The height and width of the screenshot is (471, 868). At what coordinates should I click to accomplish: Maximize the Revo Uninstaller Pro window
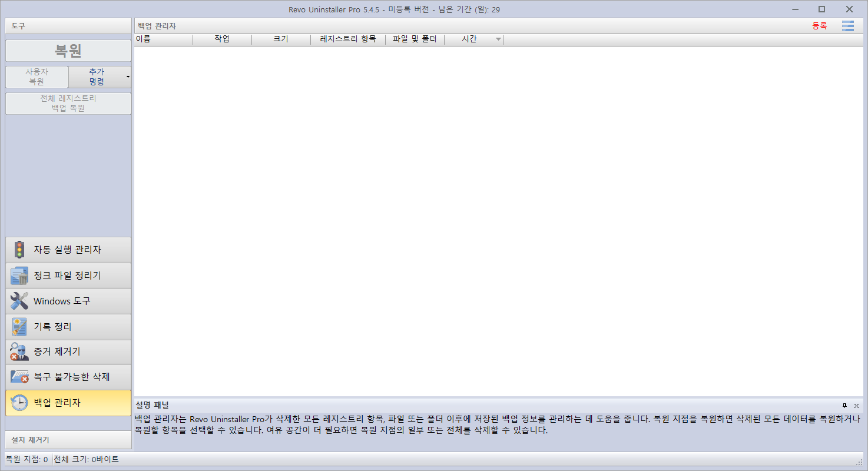(x=821, y=9)
